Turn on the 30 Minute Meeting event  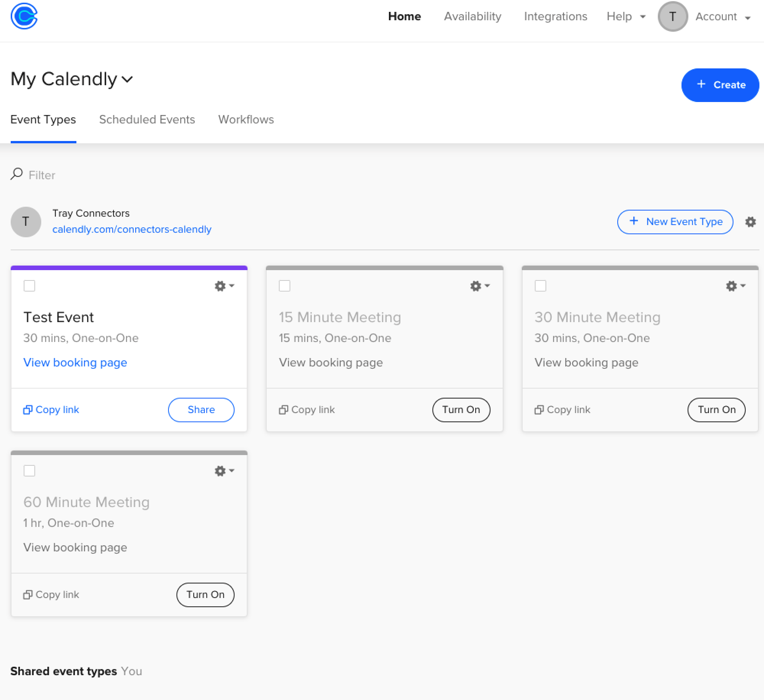[716, 410]
